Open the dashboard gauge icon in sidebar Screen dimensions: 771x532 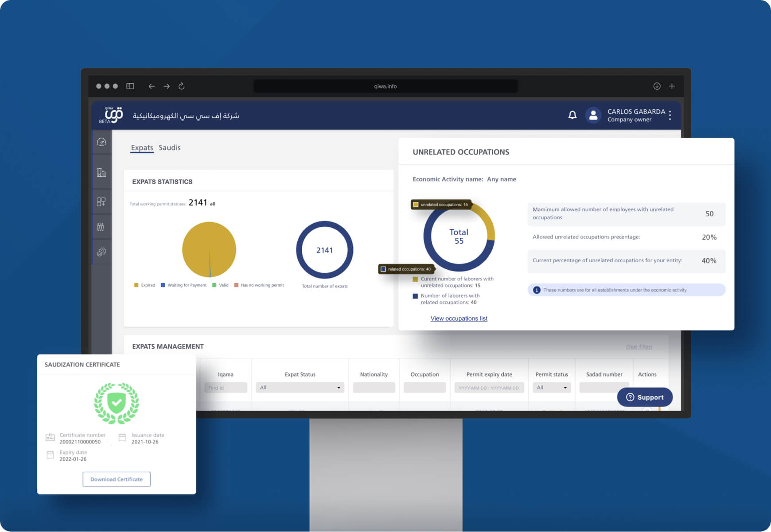coord(101,142)
